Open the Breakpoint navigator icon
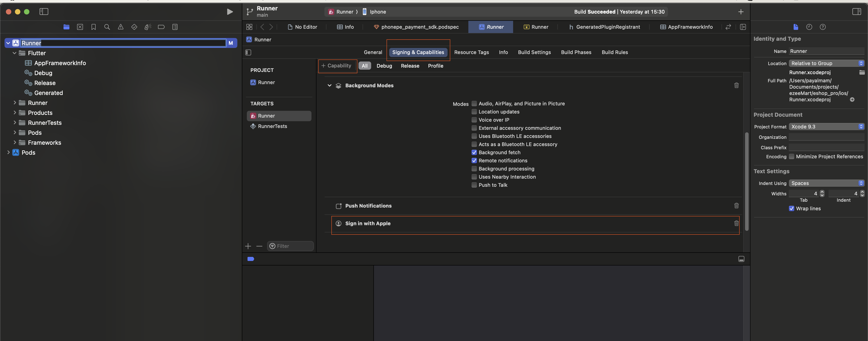 pyautogui.click(x=161, y=27)
